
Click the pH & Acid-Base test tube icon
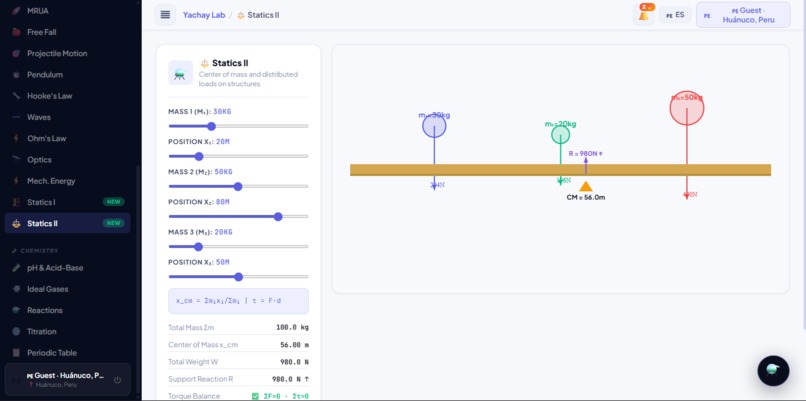coord(16,268)
